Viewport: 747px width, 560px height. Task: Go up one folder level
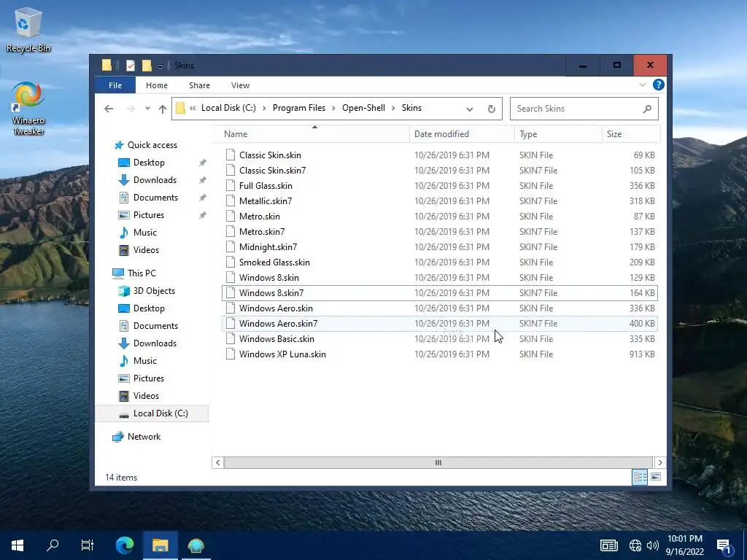tap(163, 109)
